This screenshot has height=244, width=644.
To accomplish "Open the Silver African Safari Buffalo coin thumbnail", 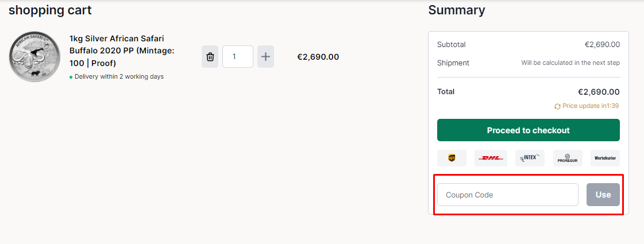I will click(34, 57).
